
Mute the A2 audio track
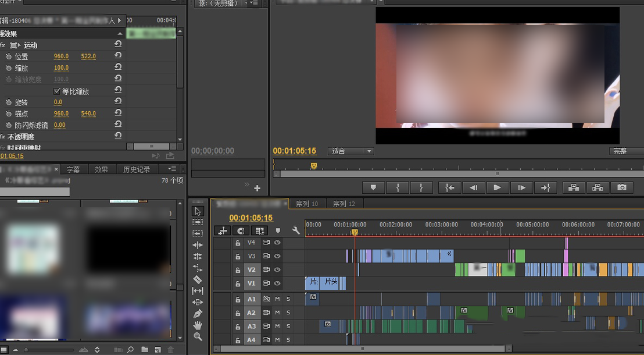[x=277, y=313]
